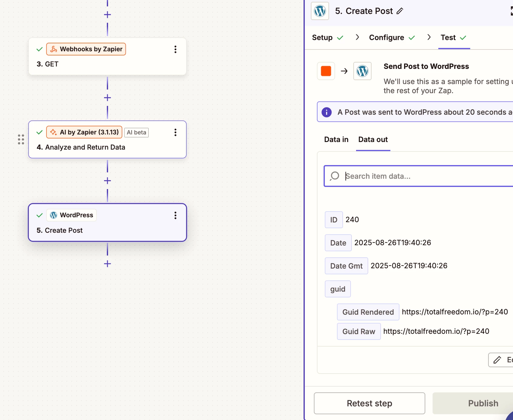This screenshot has width=513, height=420.
Task: Grab the drag handle beside Analyze step
Action: click(x=21, y=140)
